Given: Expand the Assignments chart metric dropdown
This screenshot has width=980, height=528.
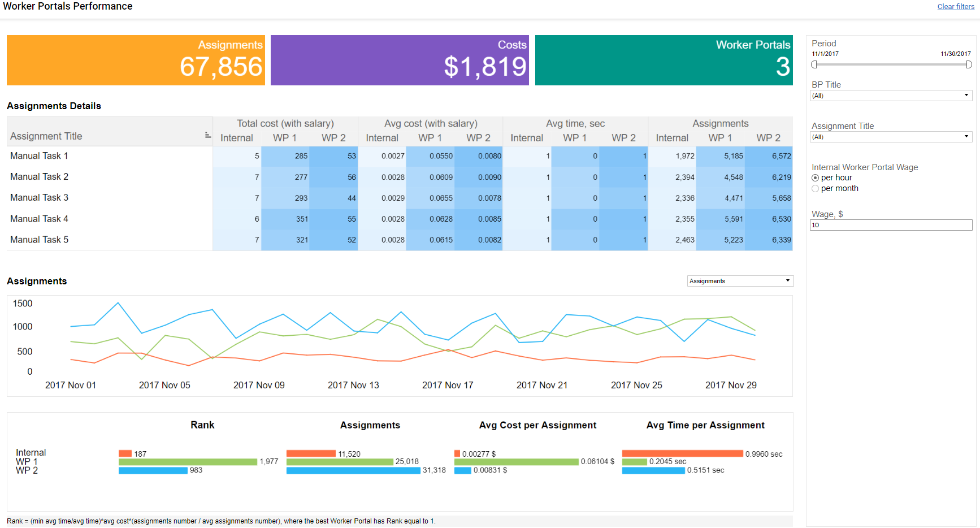Looking at the screenshot, I should [x=740, y=281].
